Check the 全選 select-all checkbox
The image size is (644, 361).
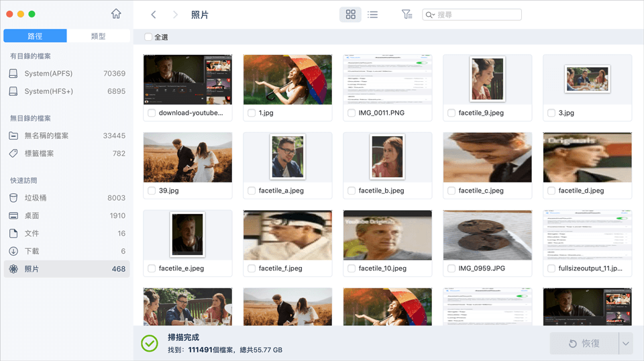(148, 38)
